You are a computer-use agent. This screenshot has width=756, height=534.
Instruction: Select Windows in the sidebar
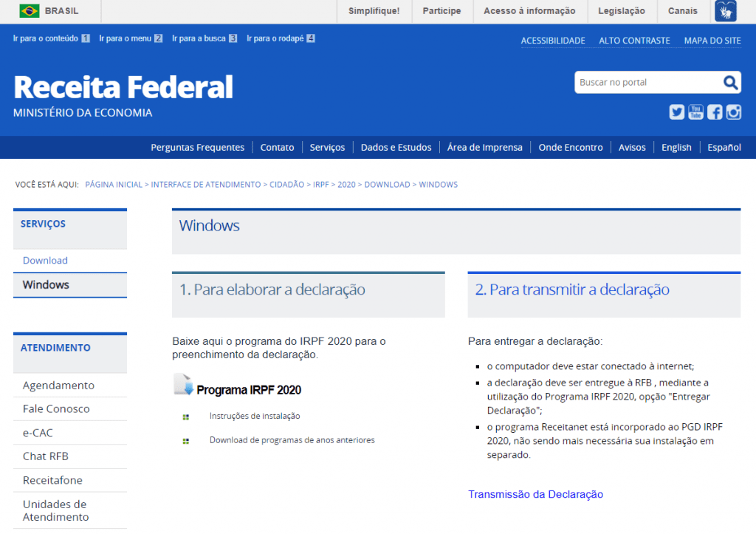[x=46, y=285]
